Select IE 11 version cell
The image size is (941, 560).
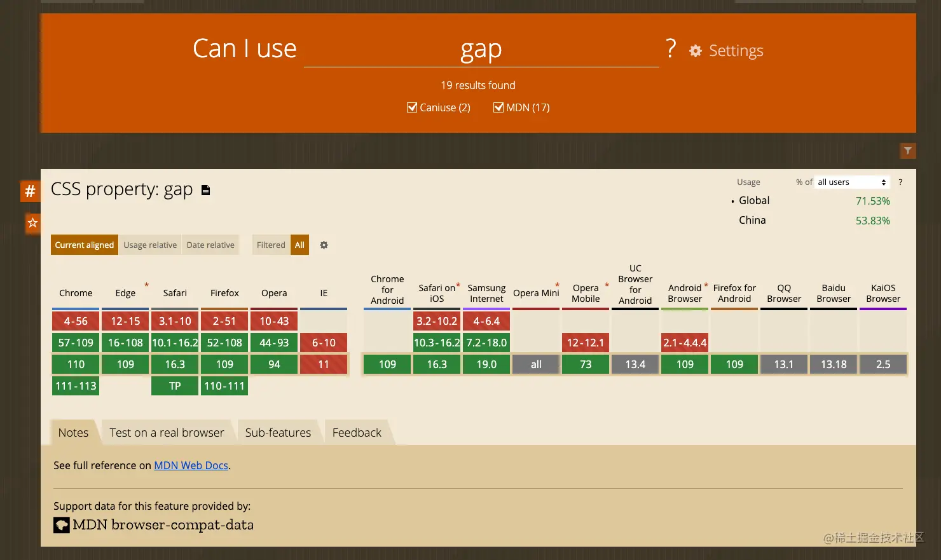click(324, 364)
